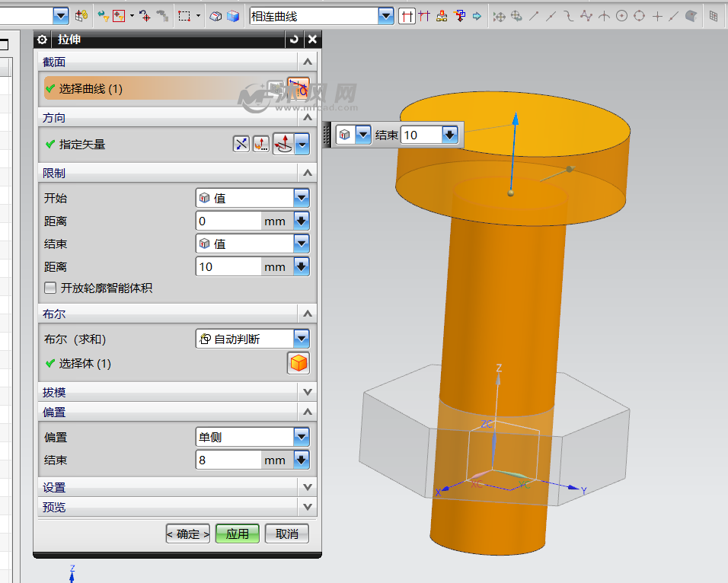The image size is (728, 583).
Task: Click the Extrude dialog gear settings icon
Action: tap(42, 40)
